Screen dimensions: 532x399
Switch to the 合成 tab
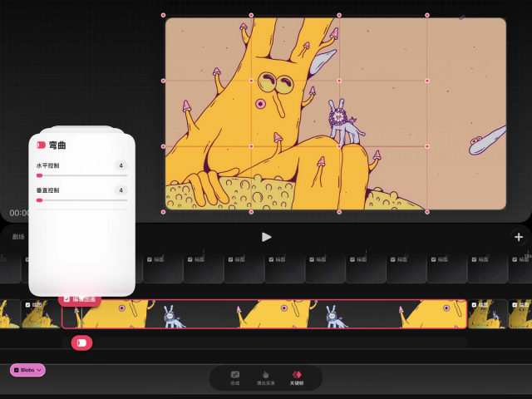(x=234, y=378)
